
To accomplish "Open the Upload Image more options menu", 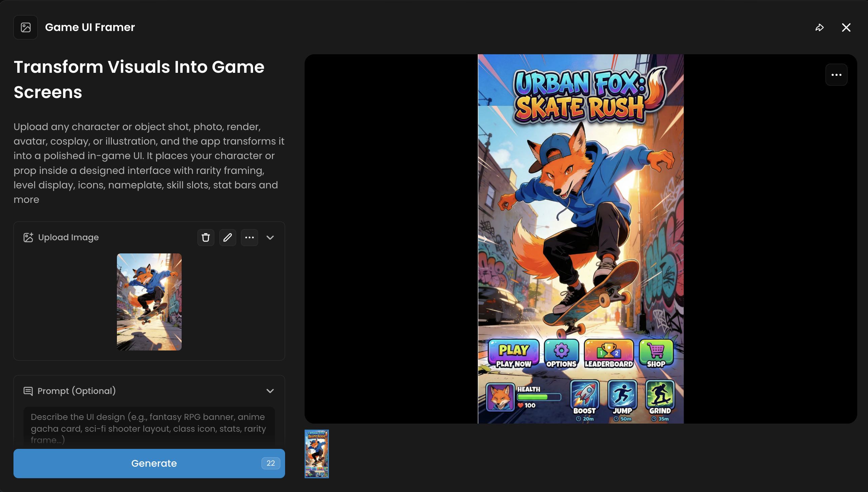I will tap(249, 238).
